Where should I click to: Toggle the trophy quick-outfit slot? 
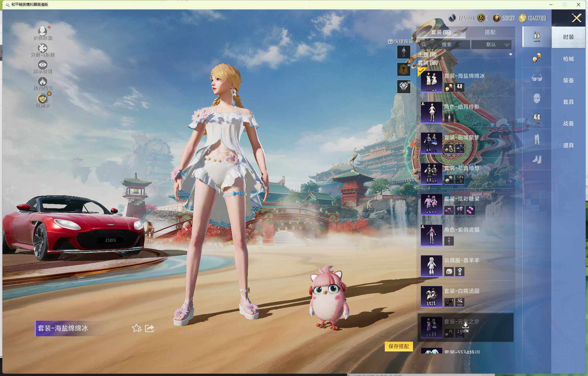point(404,69)
